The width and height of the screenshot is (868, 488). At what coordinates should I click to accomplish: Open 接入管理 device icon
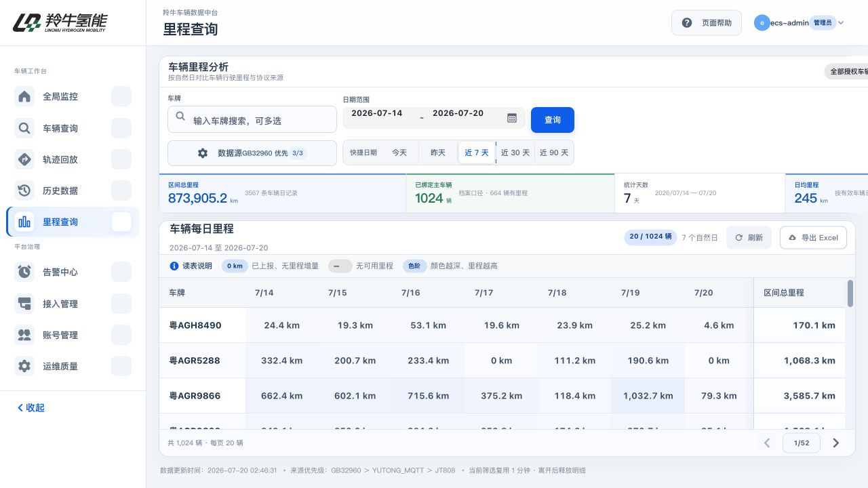[24, 304]
